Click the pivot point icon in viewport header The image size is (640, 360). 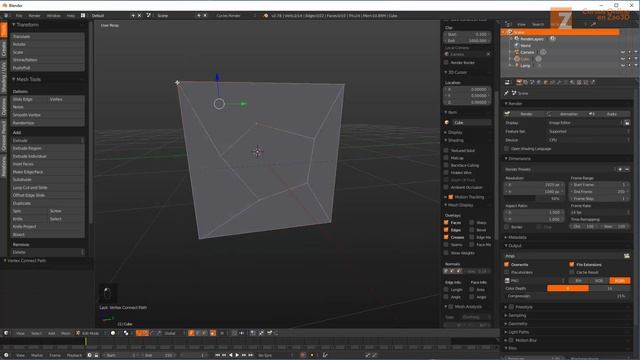(126, 333)
